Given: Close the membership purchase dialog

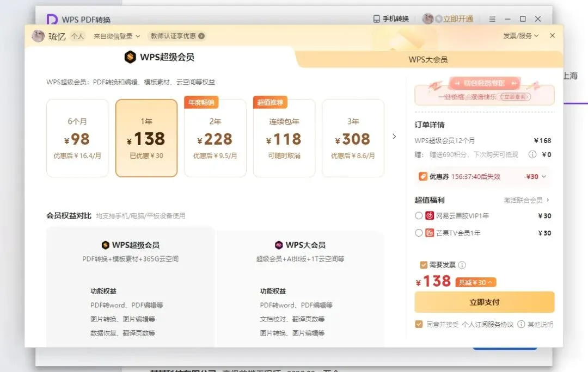Looking at the screenshot, I should [553, 35].
